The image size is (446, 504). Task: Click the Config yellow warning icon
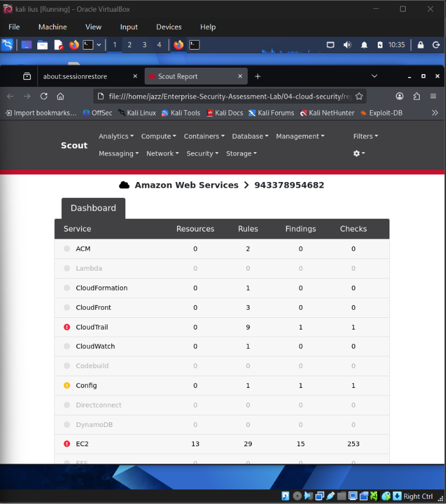click(67, 386)
